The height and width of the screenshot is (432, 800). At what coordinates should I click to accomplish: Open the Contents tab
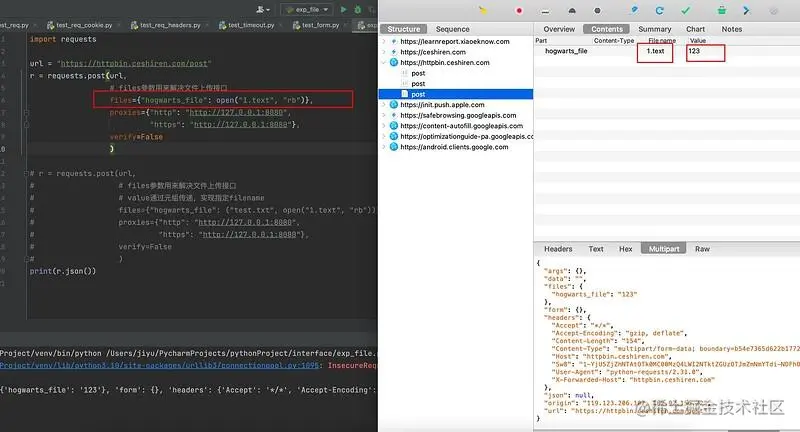point(607,29)
